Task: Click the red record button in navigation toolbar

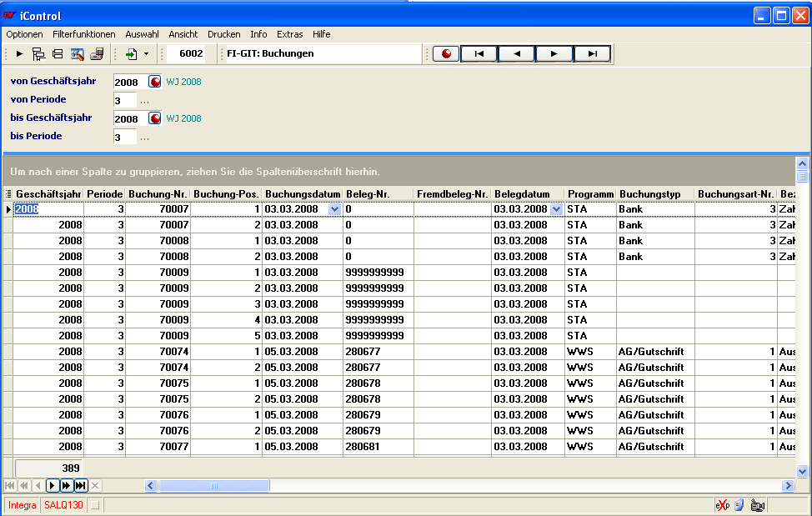Action: (x=446, y=54)
